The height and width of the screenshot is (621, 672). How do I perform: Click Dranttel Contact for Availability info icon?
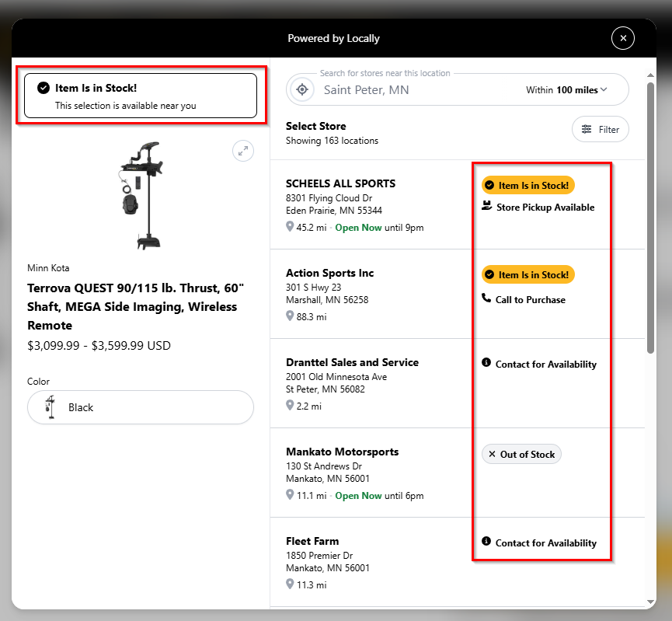[x=486, y=362]
